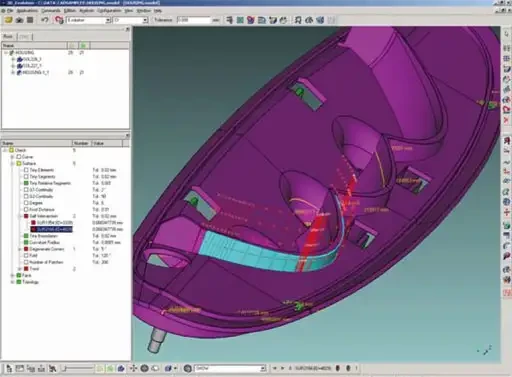
Task: Click the blue shaded view icon in the bottom toolbar
Action: pyautogui.click(x=121, y=368)
